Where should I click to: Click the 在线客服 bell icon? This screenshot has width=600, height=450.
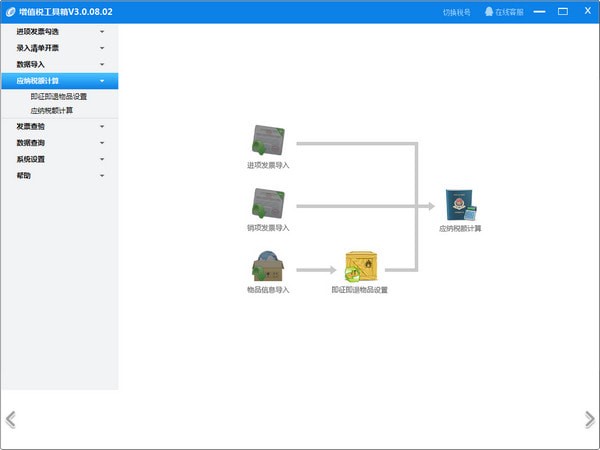pyautogui.click(x=489, y=11)
